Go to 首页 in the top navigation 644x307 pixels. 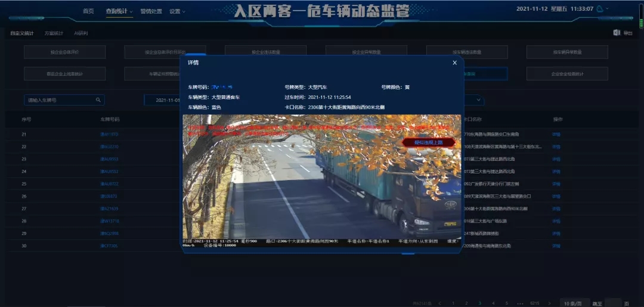(88, 11)
